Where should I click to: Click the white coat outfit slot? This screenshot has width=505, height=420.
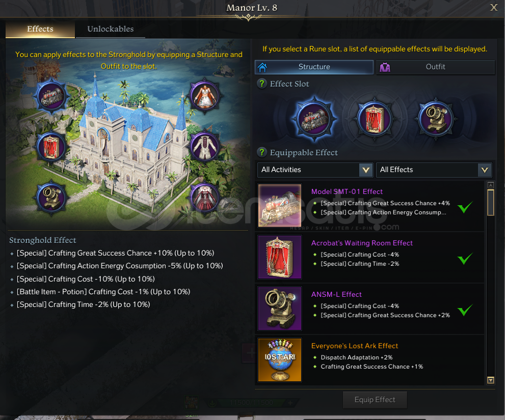click(x=205, y=147)
